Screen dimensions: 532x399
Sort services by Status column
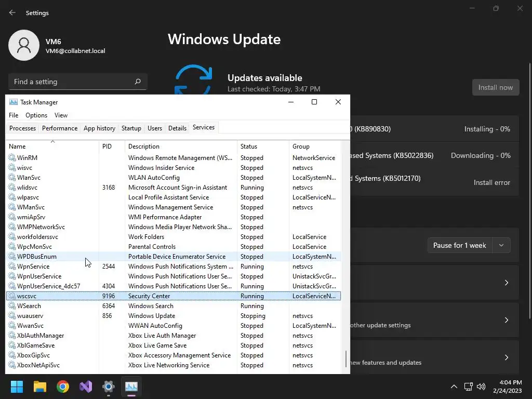coord(263,146)
